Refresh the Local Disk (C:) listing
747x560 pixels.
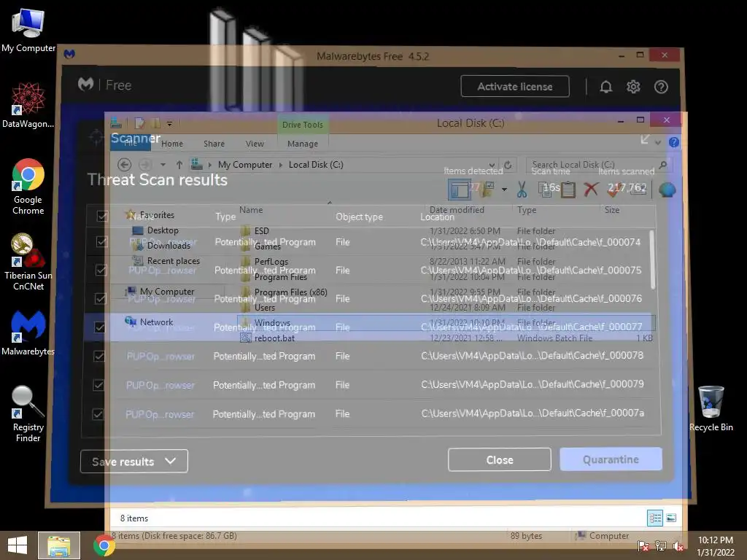tap(508, 165)
